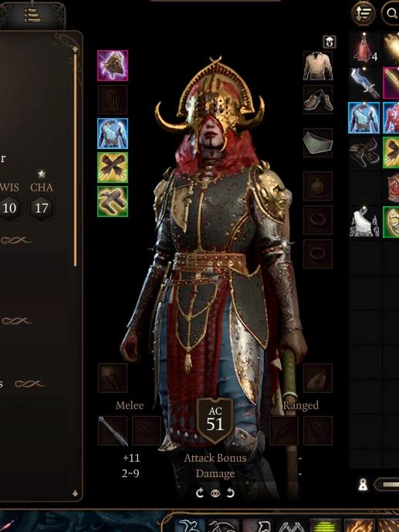Click the camp shirt clothing slot
This screenshot has height=532, width=399.
click(x=318, y=66)
